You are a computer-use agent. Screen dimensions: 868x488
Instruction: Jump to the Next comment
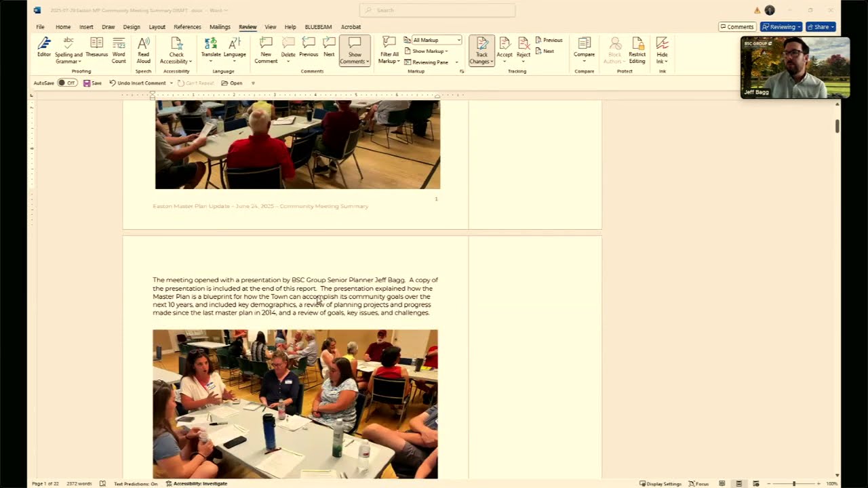tap(329, 49)
